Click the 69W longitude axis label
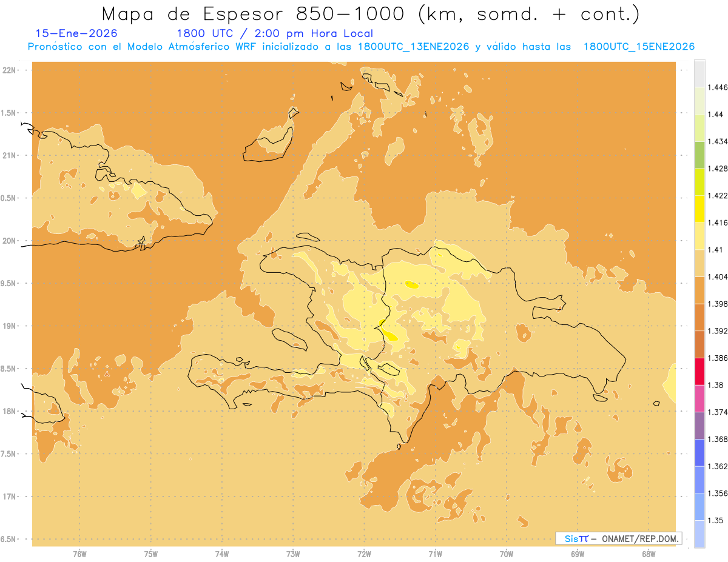This screenshot has height=562, width=728. (578, 554)
